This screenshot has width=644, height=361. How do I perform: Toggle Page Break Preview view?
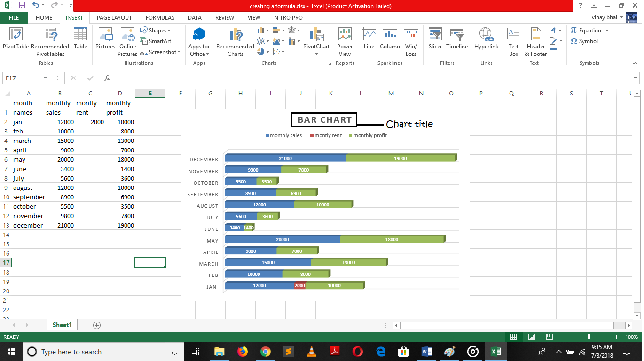tap(549, 337)
